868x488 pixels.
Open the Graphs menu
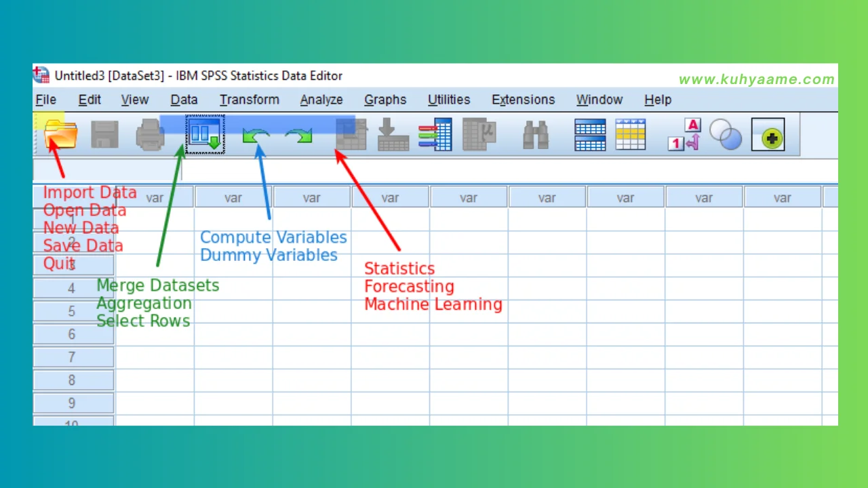[385, 100]
